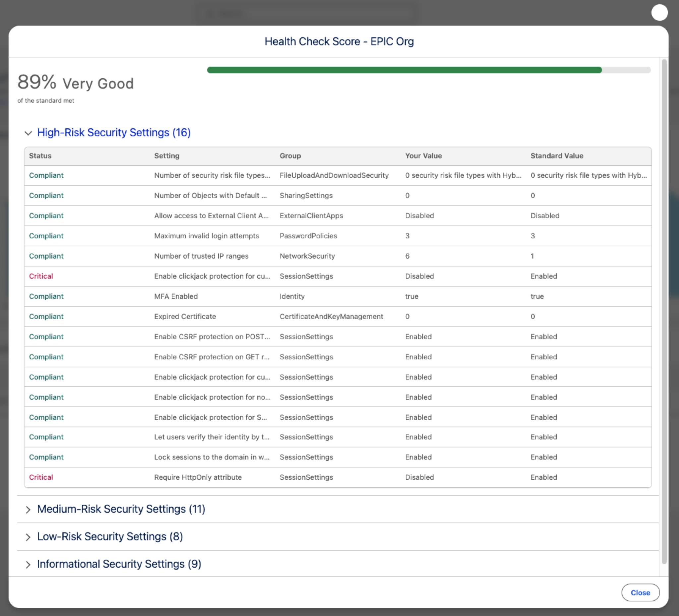Select the Require HttpOnly attribute setting
Screen dimensions: 679x616
pyautogui.click(x=198, y=477)
